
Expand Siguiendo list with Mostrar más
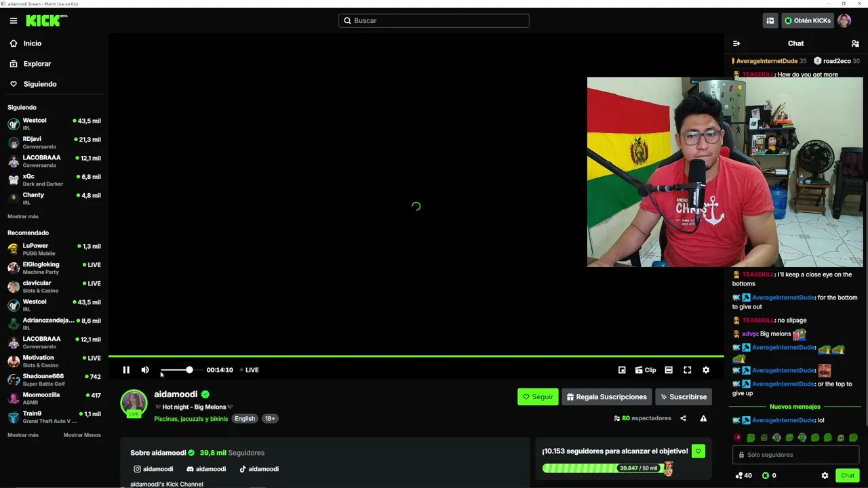23,216
